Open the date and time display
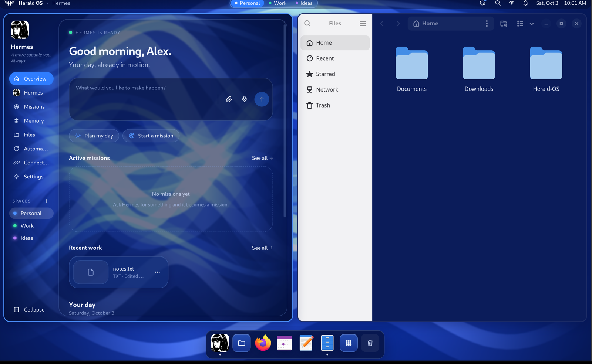The image size is (592, 364). tap(561, 3)
